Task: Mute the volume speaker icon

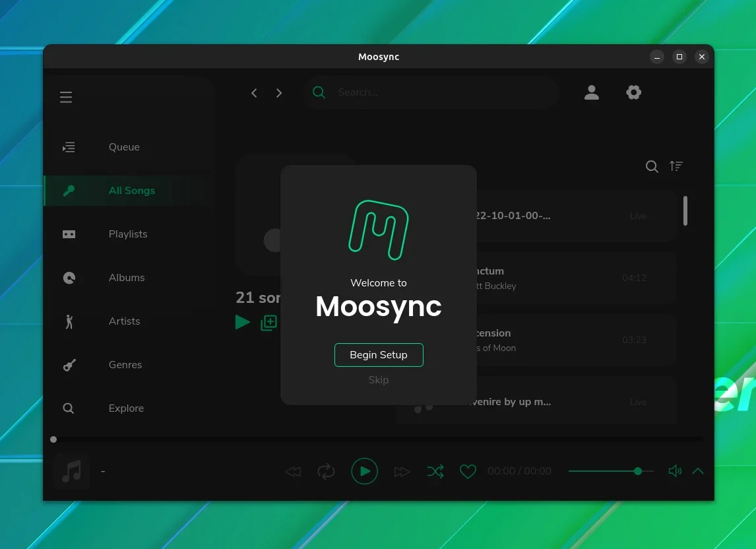Action: (675, 471)
